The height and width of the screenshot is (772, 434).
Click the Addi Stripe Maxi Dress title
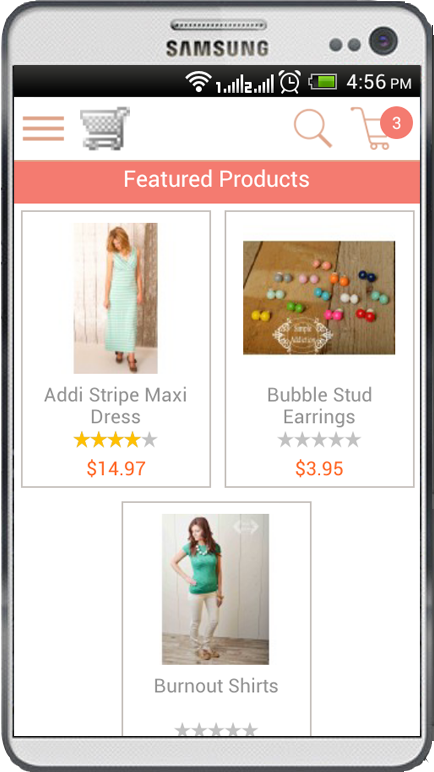116,406
